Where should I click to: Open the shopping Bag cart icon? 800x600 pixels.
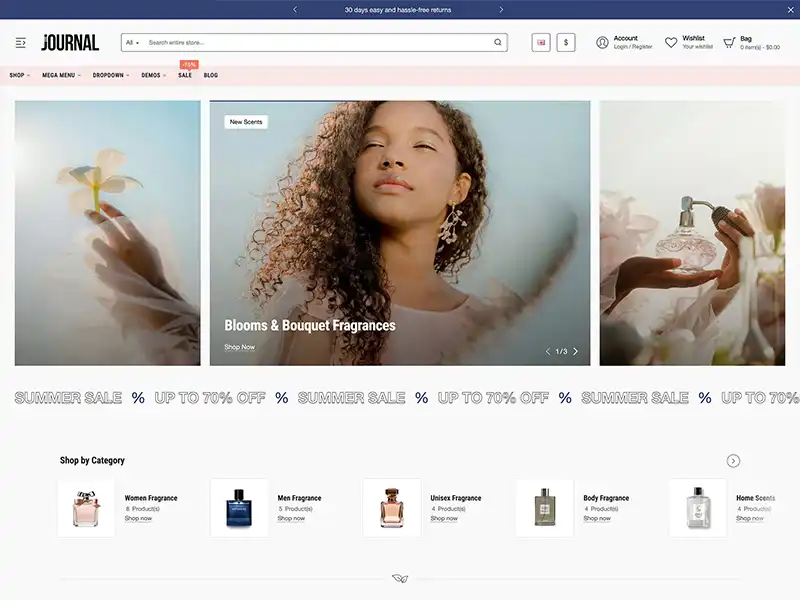[x=729, y=43]
